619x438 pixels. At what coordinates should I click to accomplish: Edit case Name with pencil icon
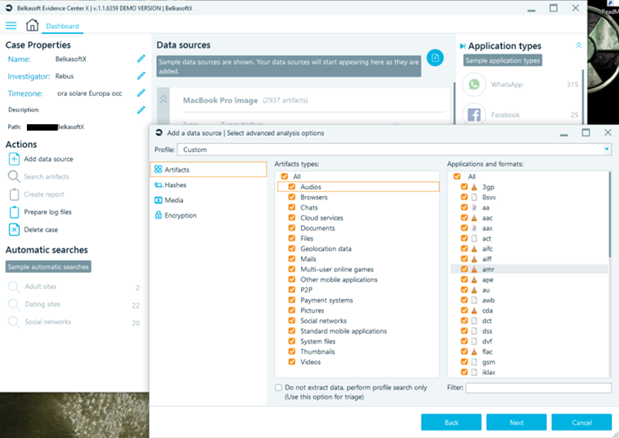click(x=141, y=59)
